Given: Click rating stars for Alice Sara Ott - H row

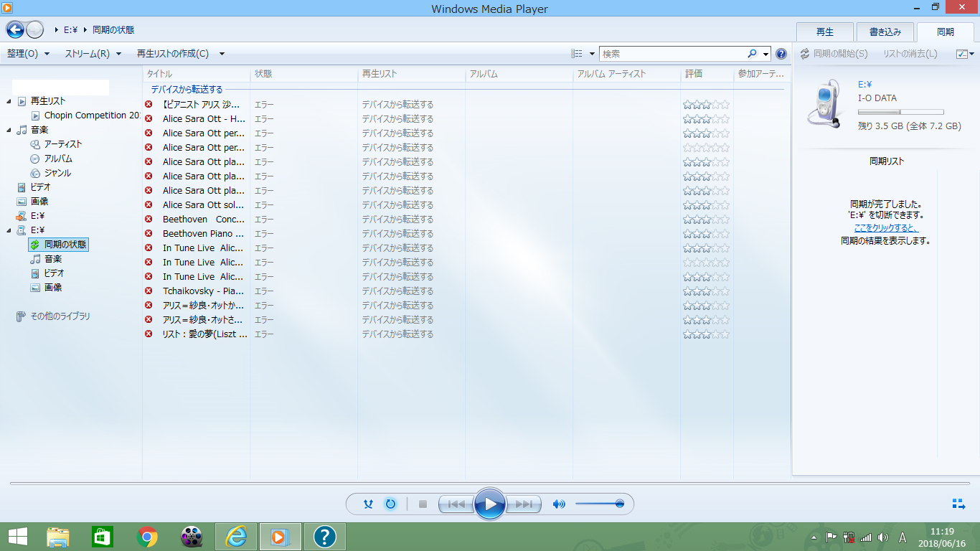Looking at the screenshot, I should pyautogui.click(x=706, y=119).
